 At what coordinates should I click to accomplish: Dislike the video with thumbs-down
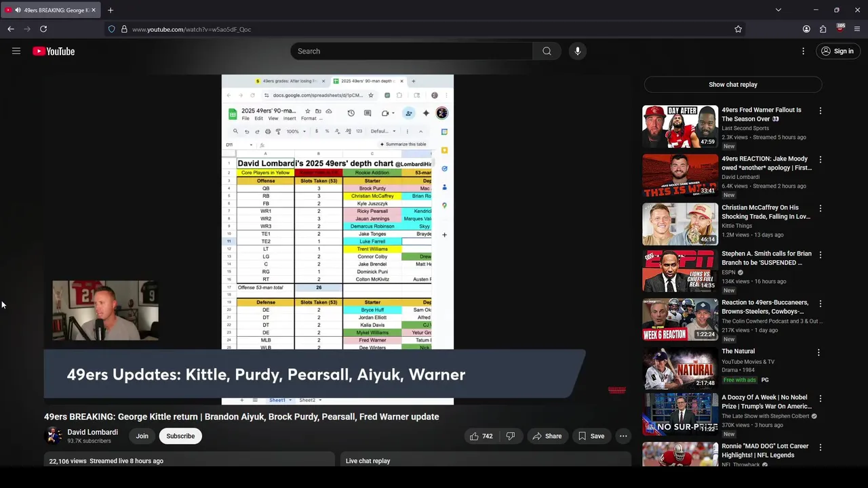(x=511, y=436)
